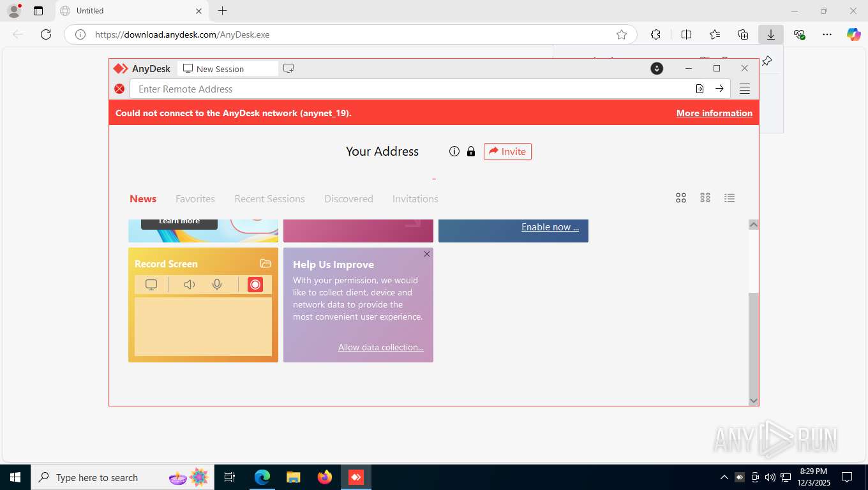Focus the Enter Remote Address field
868x490 pixels.
point(412,89)
